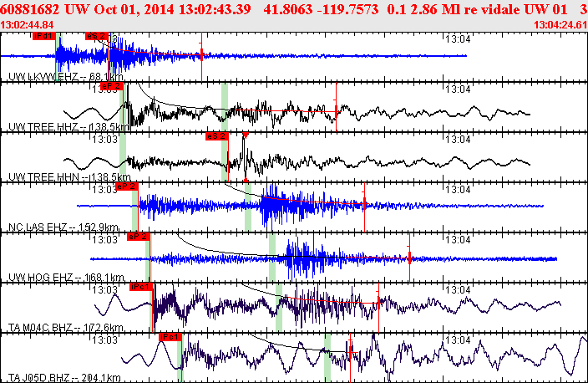Click the TA J05D BHZ 204.1km label

pos(64,378)
